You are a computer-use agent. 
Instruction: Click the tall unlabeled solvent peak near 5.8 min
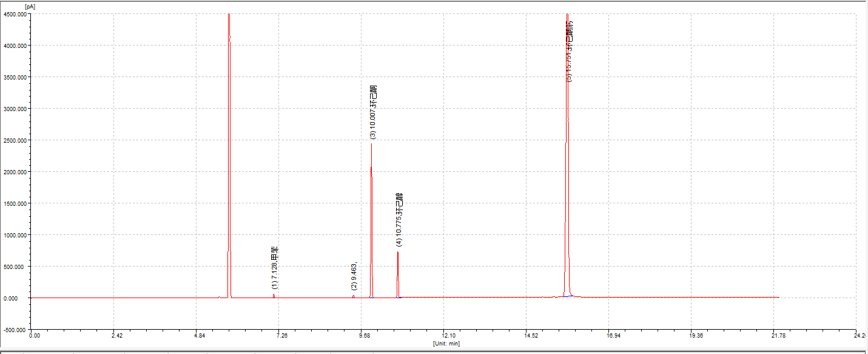tap(229, 152)
